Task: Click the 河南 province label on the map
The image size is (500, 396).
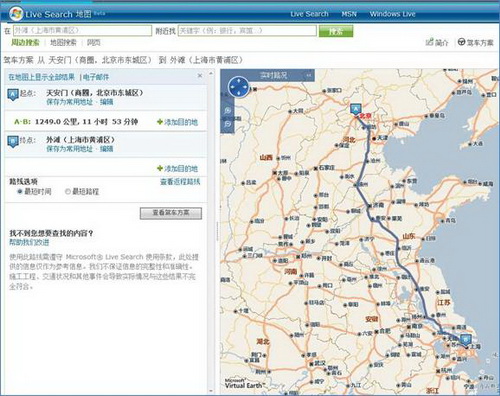Action: [291, 272]
